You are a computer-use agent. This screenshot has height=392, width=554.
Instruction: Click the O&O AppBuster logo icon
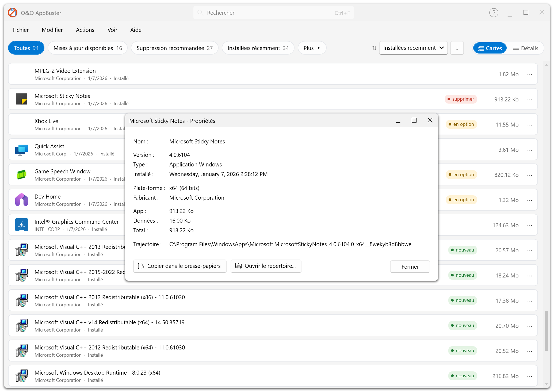(13, 13)
